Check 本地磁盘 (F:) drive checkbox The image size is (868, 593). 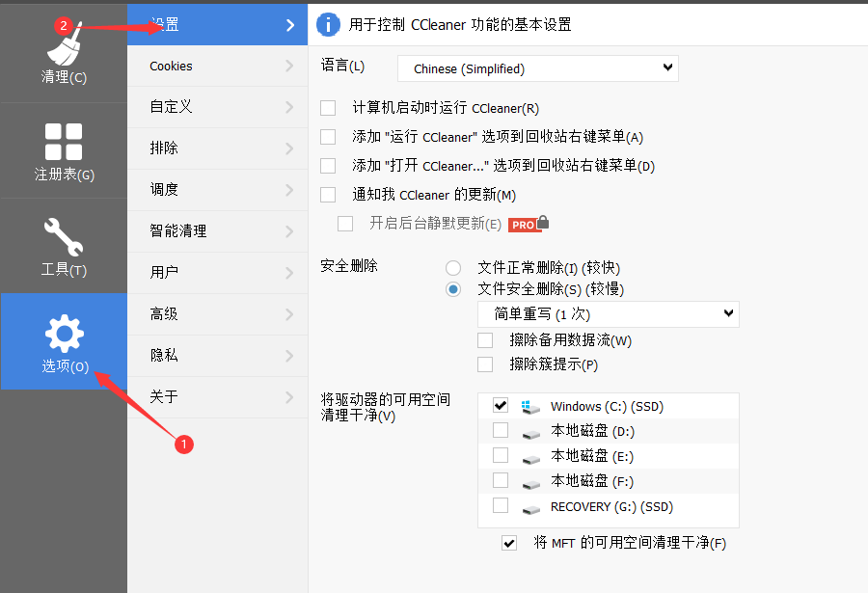pyautogui.click(x=501, y=480)
